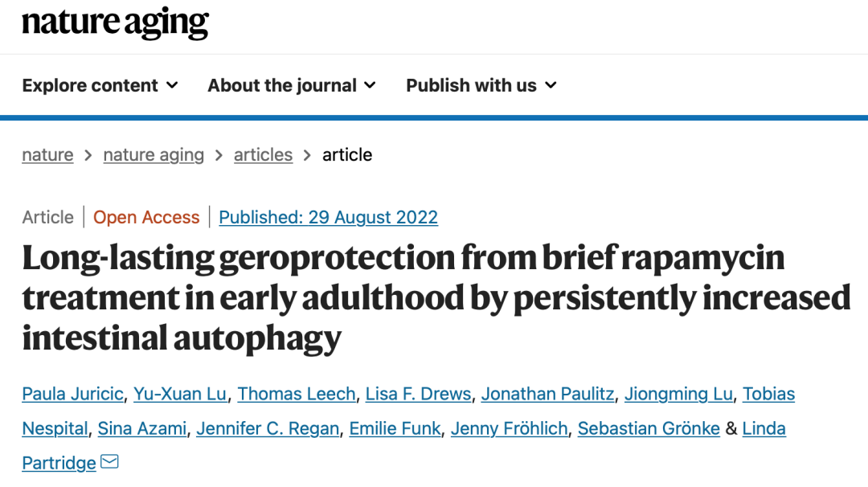This screenshot has height=487, width=868.
Task: Expand the Publish with us menu
Action: [481, 85]
